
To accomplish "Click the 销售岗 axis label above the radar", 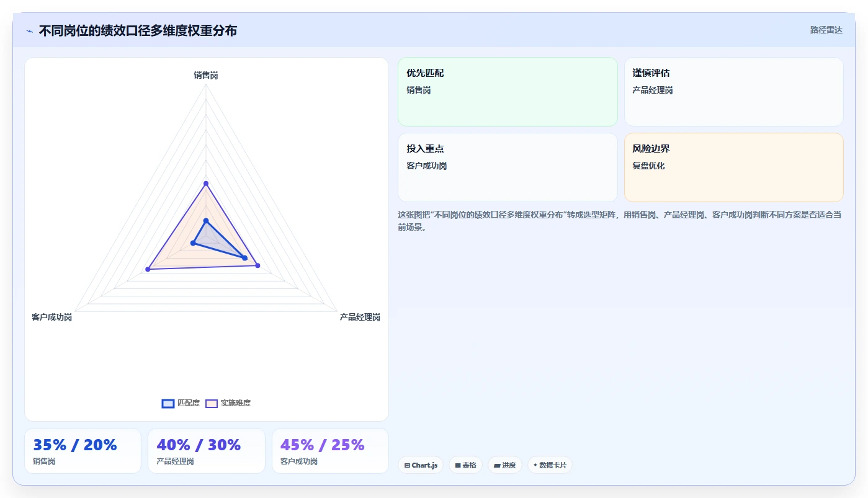I will tap(206, 75).
